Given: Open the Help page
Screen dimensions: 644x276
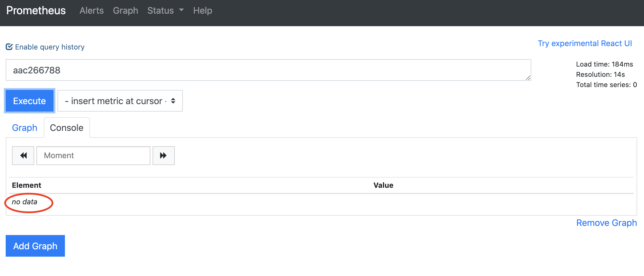Looking at the screenshot, I should (202, 10).
